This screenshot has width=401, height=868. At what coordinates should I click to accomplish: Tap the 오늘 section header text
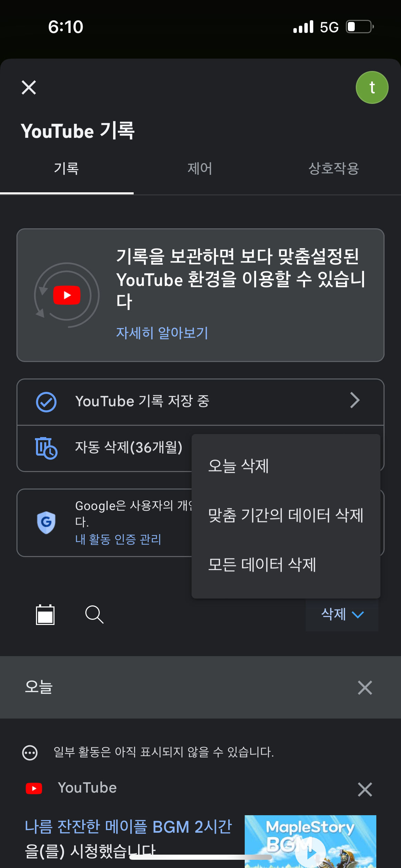[38, 687]
